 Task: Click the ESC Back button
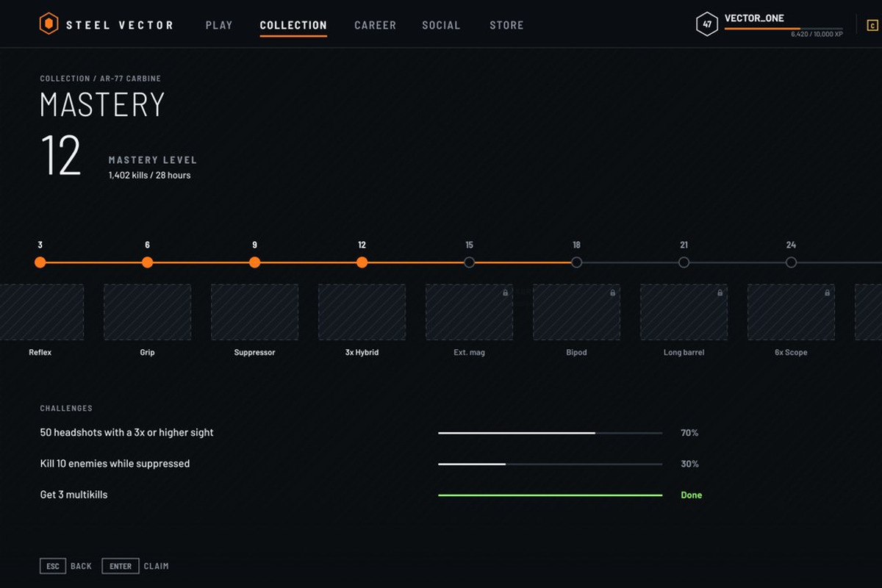point(66,566)
